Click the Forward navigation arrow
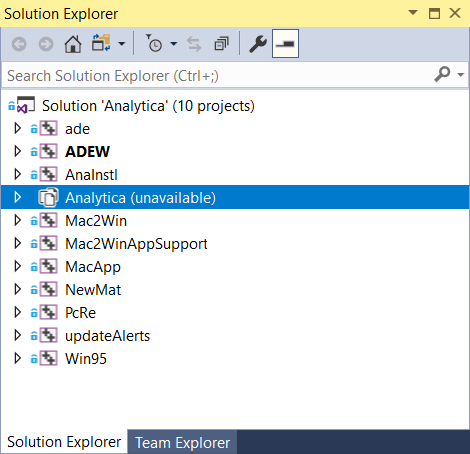The image size is (470, 454). [x=46, y=44]
